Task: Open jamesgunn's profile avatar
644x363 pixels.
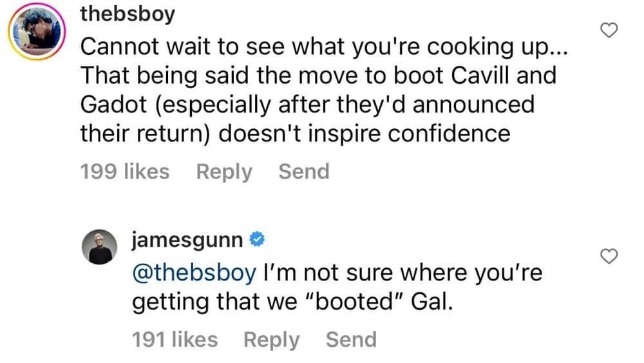Action: [x=100, y=247]
